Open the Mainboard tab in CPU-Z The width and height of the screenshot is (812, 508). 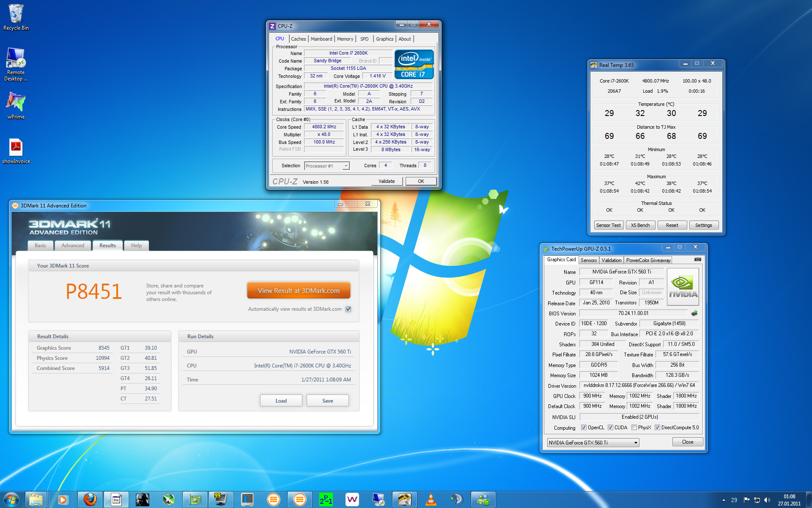321,39
